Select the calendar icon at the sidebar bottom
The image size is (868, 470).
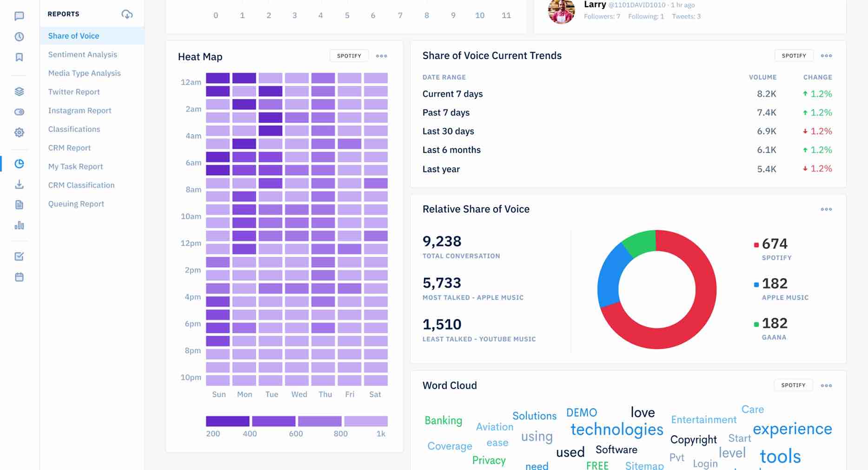20,276
